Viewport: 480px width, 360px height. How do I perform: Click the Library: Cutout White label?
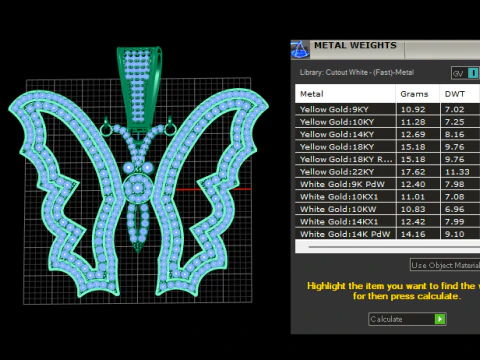[357, 72]
